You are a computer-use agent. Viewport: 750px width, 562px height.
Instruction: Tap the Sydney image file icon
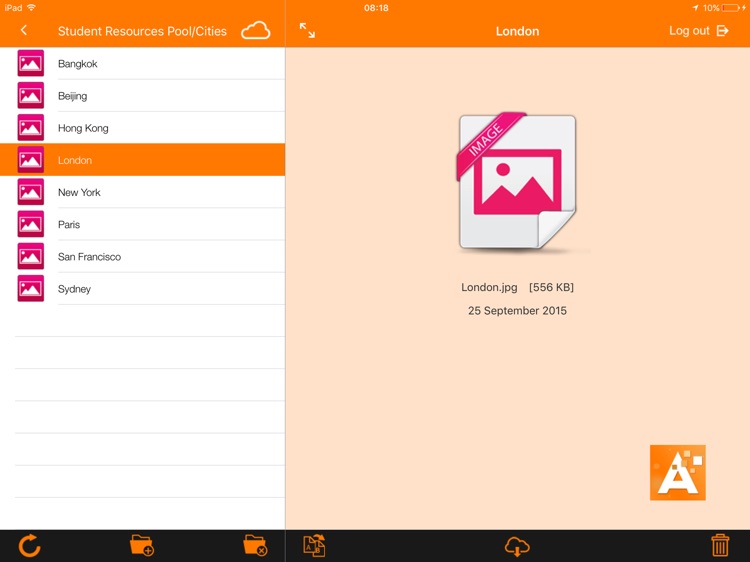pos(31,288)
